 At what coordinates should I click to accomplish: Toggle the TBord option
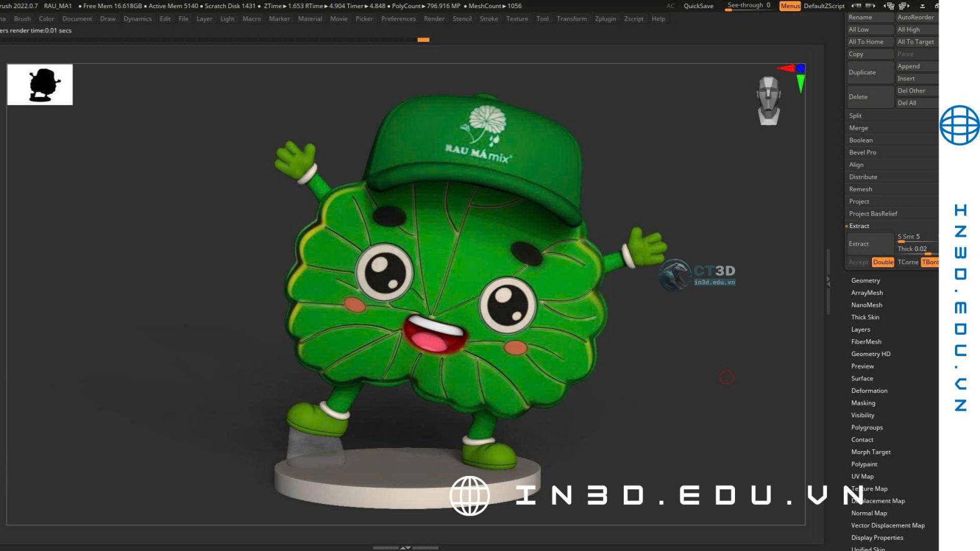tap(930, 262)
